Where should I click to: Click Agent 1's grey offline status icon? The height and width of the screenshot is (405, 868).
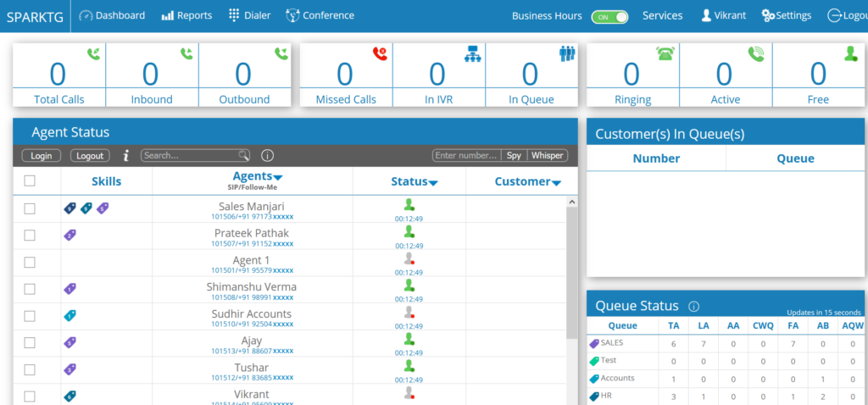(x=409, y=258)
